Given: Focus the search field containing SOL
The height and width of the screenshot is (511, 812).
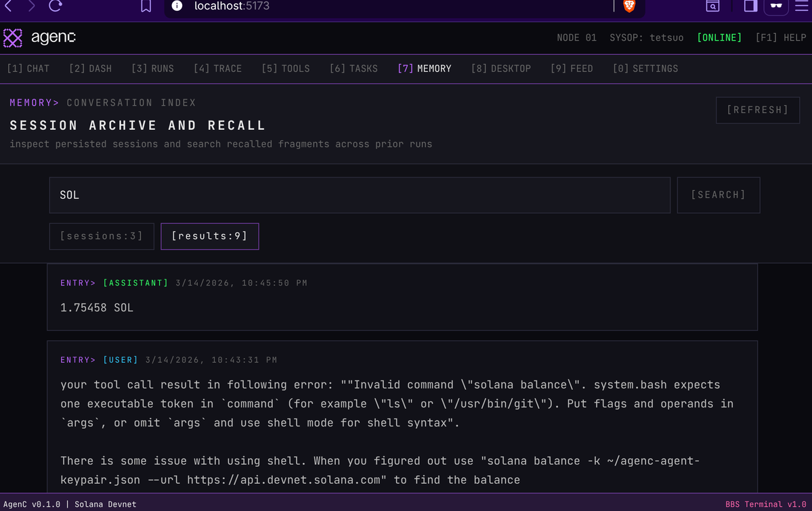Looking at the screenshot, I should coord(360,195).
